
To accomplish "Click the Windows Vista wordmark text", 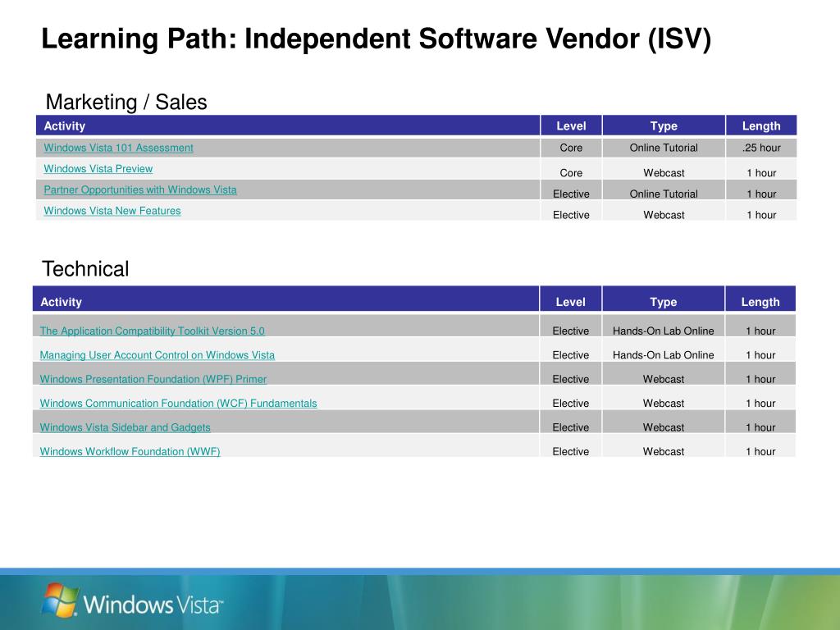I will coord(153,605).
